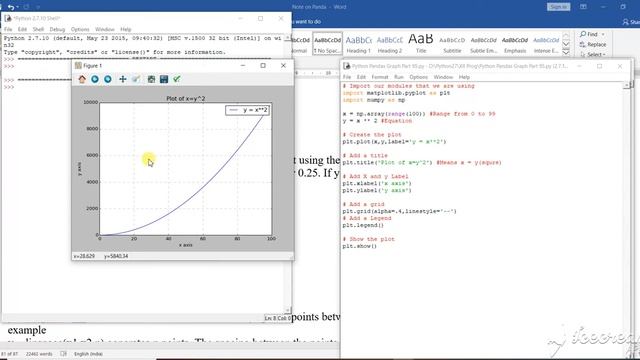Click 'English (India)' in Word status bar
This screenshot has width=640, height=360.
[88, 354]
